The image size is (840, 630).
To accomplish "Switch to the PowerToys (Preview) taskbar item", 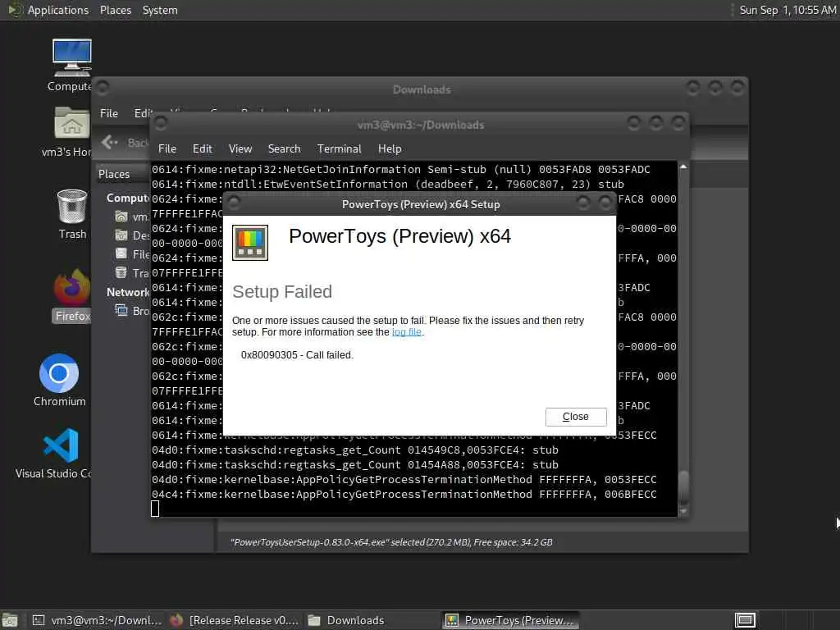I will pyautogui.click(x=511, y=620).
